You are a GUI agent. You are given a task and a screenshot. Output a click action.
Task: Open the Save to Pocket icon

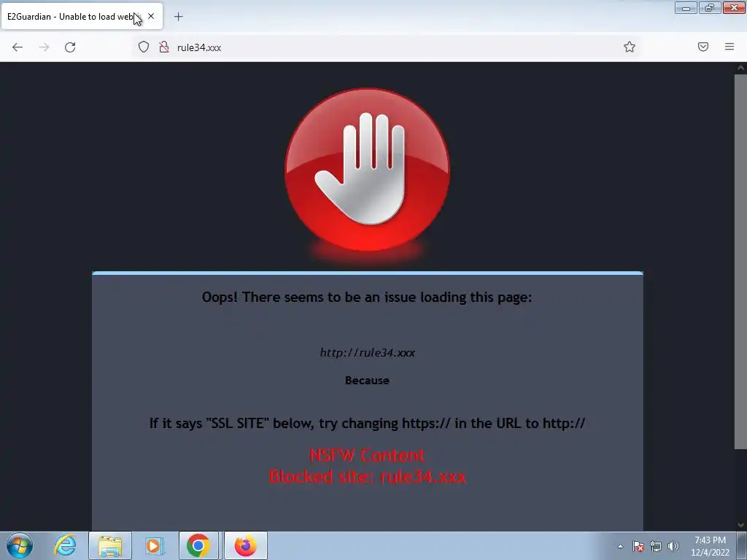point(703,47)
